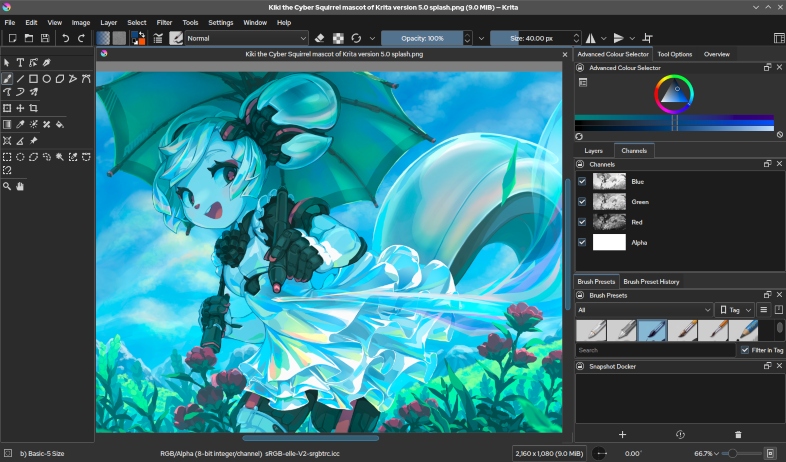Screen dimensions: 786x462
Task: Select the Text tool
Action: (20, 63)
